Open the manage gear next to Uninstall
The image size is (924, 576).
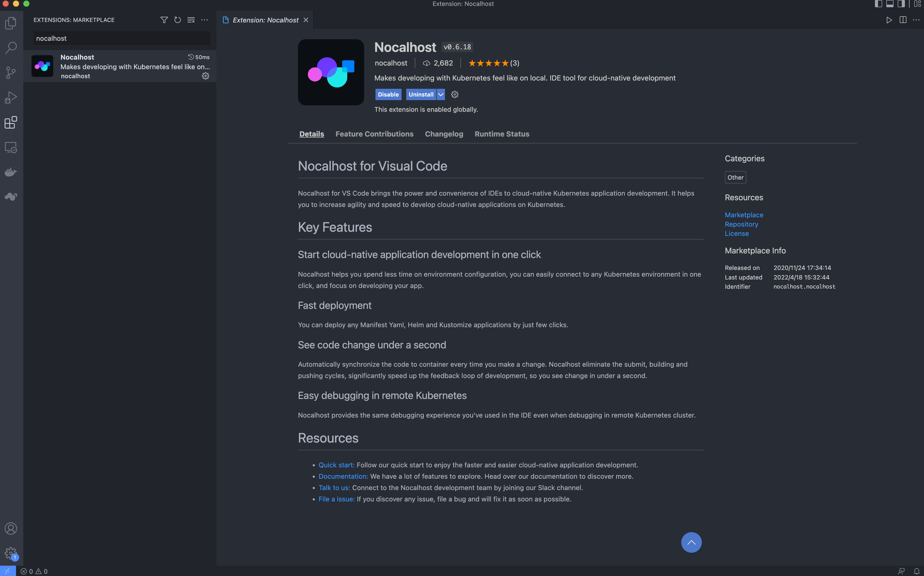455,94
